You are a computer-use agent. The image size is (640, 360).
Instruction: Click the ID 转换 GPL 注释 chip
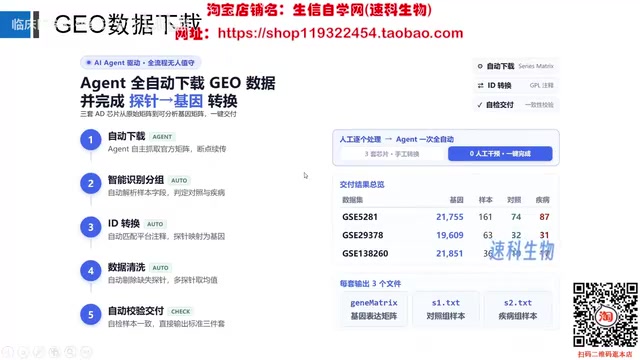(516, 85)
